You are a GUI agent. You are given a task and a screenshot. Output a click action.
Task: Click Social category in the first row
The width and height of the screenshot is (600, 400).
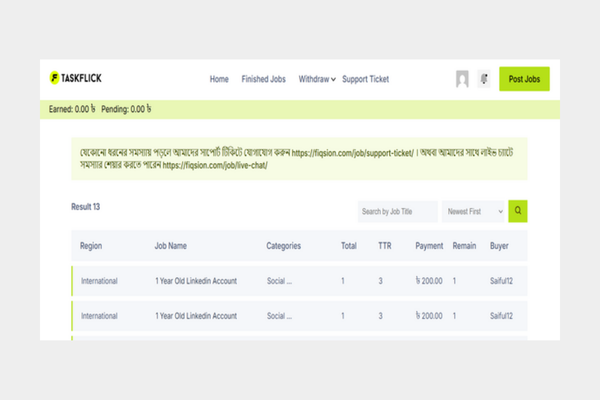pos(279,281)
